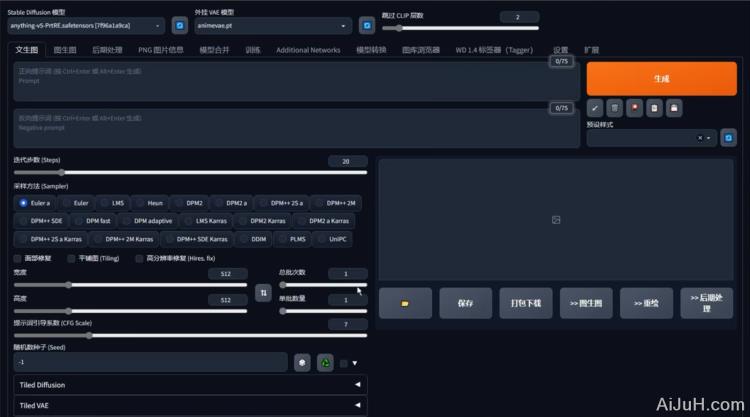Refresh the Stable Diffusion model list

(179, 25)
